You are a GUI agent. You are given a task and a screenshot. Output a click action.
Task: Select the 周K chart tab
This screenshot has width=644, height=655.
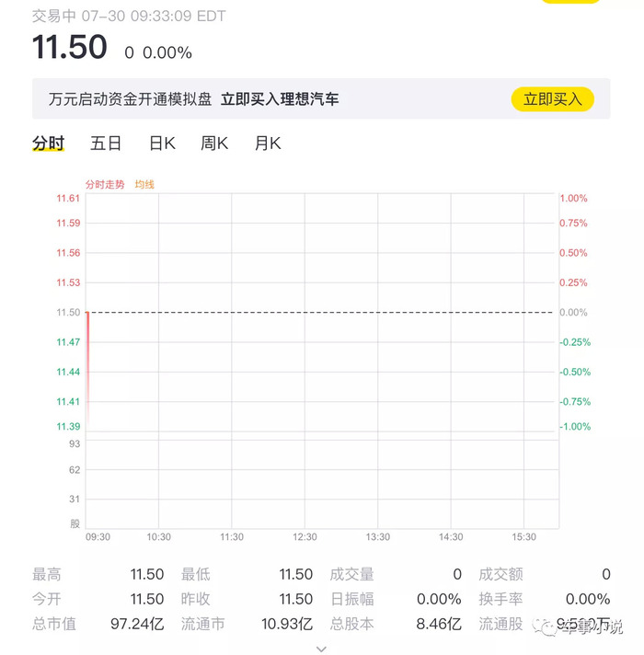213,144
